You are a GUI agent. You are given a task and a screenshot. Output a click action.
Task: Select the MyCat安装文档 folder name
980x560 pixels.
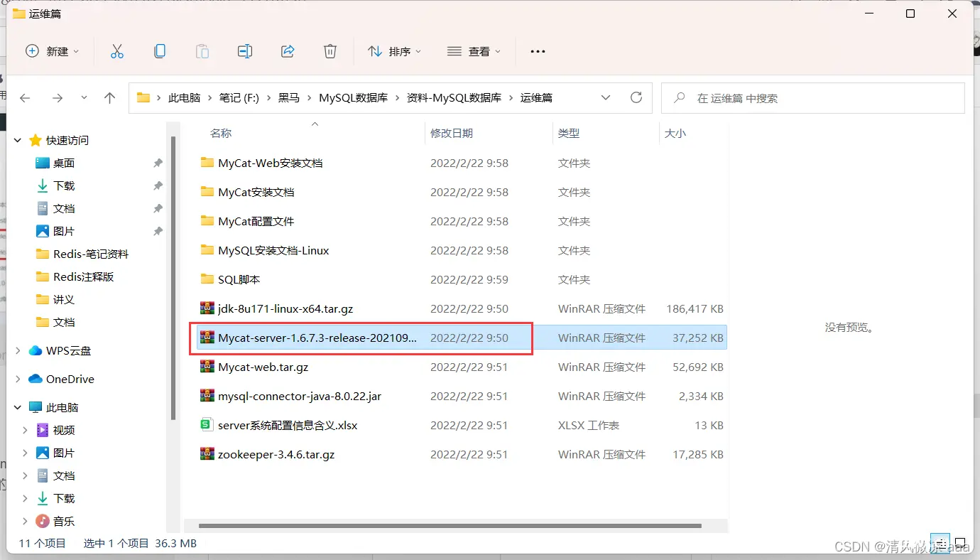tap(256, 192)
